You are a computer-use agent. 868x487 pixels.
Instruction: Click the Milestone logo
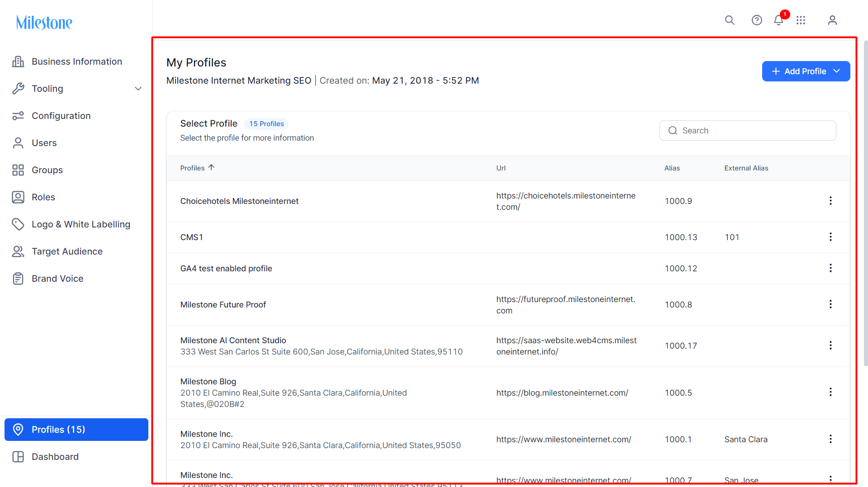(44, 22)
